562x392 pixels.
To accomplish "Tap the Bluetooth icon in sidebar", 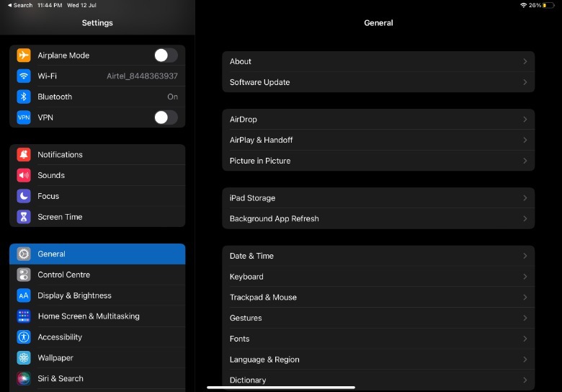I will (x=24, y=97).
